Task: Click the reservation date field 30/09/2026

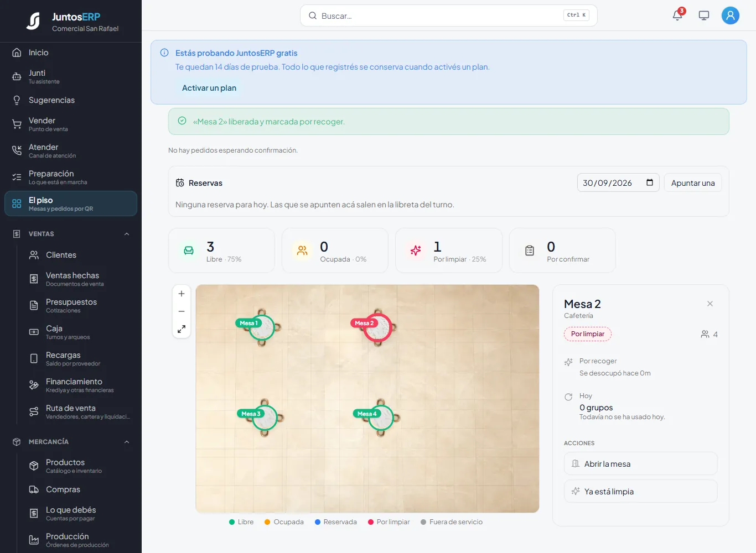Action: point(618,182)
